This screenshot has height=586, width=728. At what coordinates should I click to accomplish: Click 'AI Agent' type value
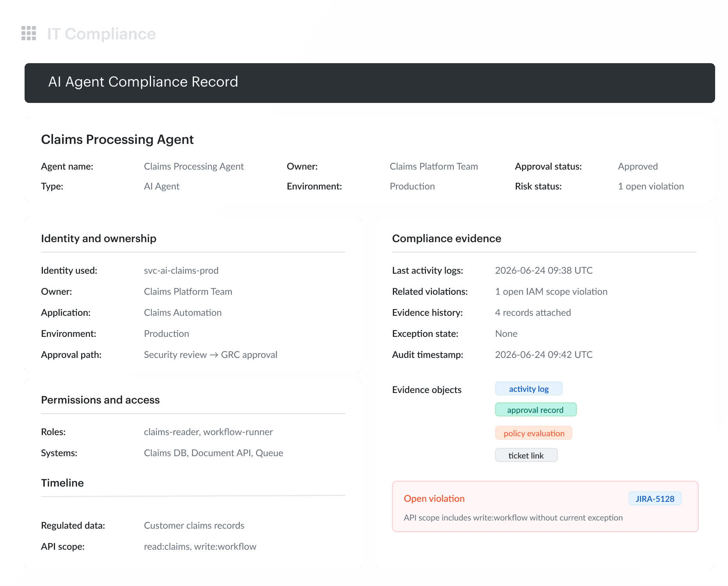point(162,186)
